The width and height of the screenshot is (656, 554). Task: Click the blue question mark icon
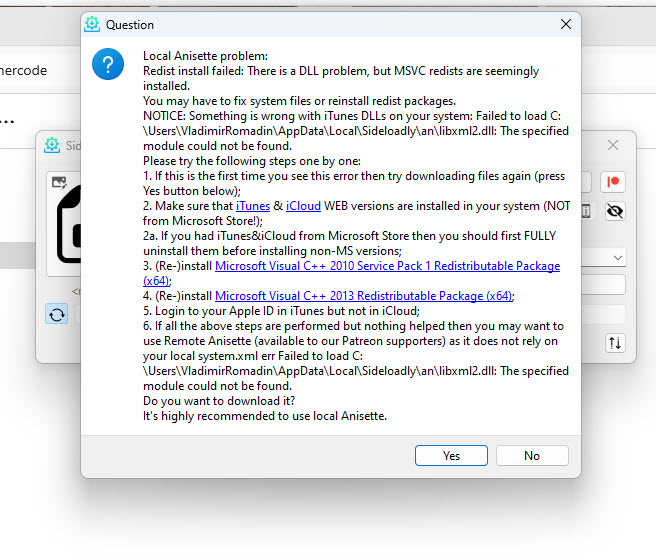click(108, 64)
